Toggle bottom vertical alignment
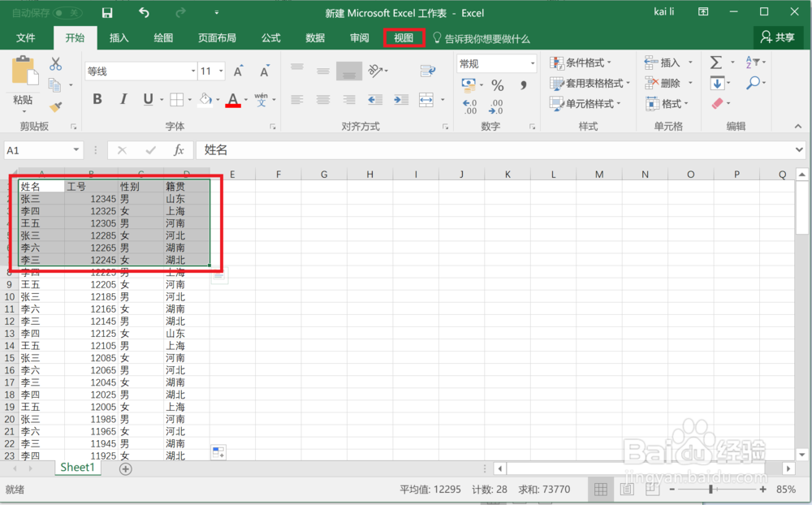Screen dimensions: 812x505 tap(349, 71)
